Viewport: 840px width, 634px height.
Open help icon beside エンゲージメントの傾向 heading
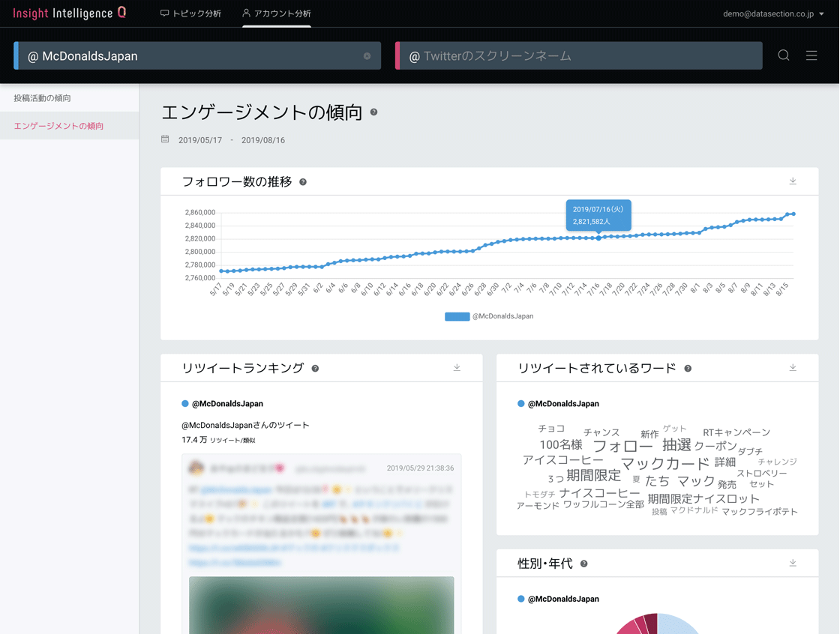tap(374, 112)
